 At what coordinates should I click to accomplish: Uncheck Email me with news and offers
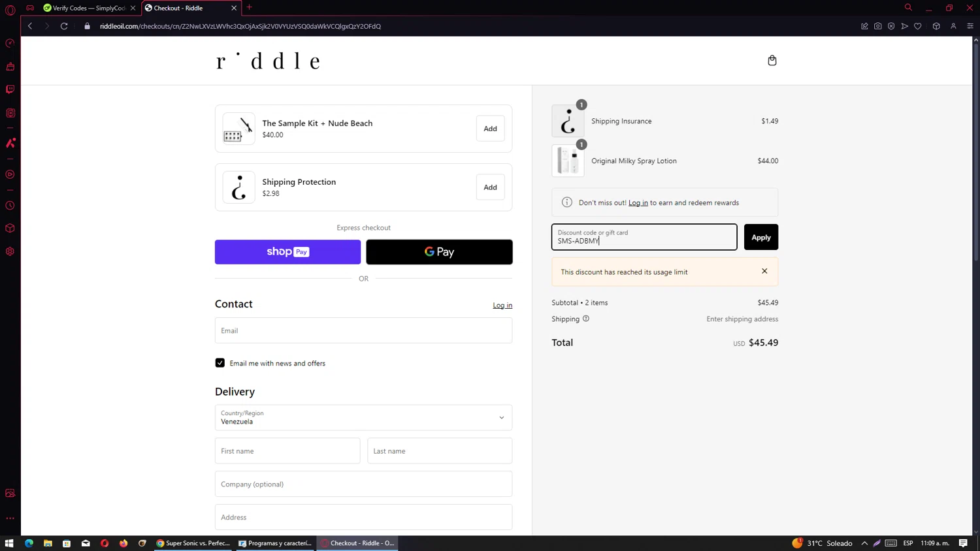point(220,363)
